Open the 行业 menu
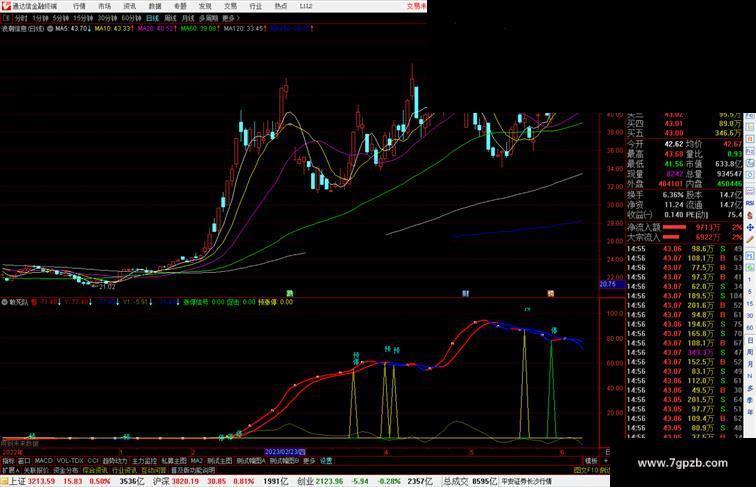756x487 pixels. coord(256,6)
